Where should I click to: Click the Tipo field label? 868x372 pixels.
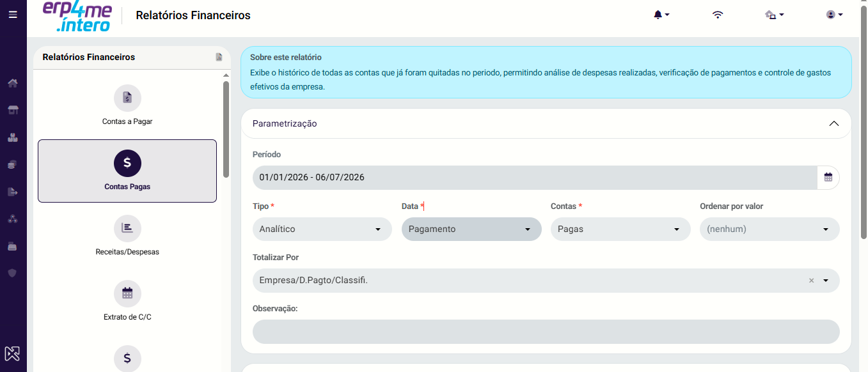click(x=261, y=206)
